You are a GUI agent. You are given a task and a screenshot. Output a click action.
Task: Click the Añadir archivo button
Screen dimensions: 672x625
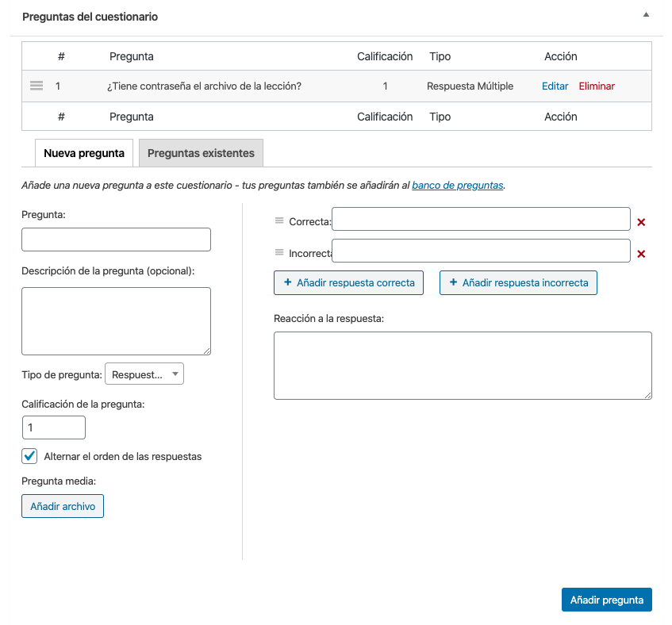[63, 506]
